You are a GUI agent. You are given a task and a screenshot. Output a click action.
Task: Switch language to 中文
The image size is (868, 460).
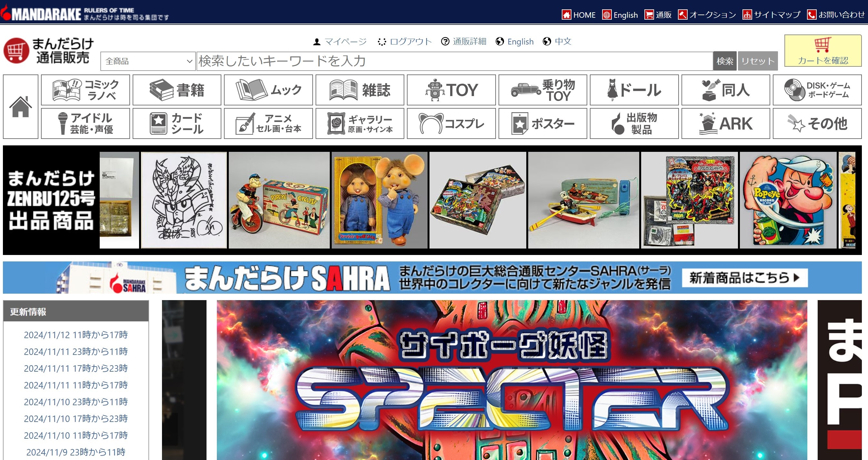[557, 41]
